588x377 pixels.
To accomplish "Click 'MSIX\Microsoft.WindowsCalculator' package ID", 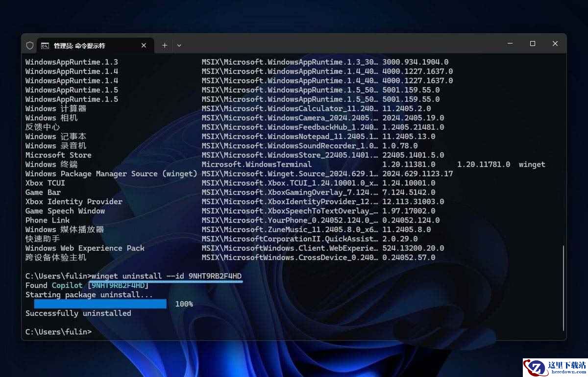I will [x=290, y=108].
